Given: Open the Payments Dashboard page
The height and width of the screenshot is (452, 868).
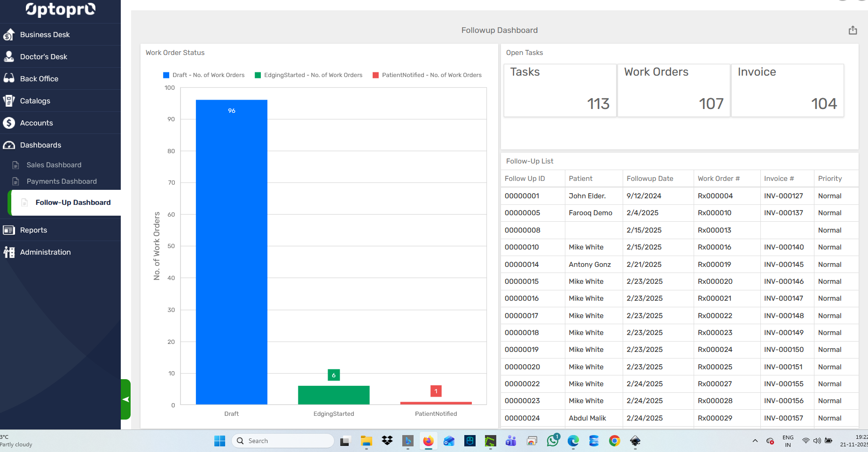Looking at the screenshot, I should [62, 181].
